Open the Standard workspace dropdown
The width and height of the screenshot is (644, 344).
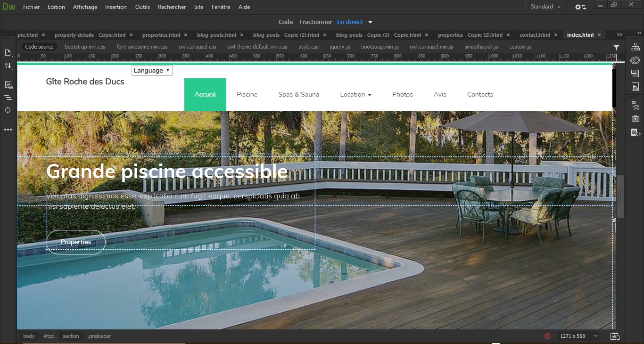point(545,7)
